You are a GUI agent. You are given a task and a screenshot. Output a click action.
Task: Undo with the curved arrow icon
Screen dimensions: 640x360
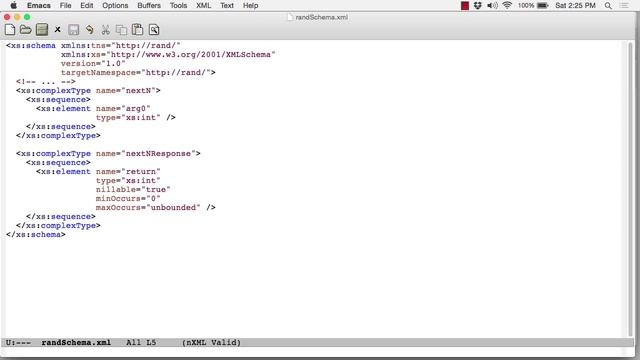[89, 29]
